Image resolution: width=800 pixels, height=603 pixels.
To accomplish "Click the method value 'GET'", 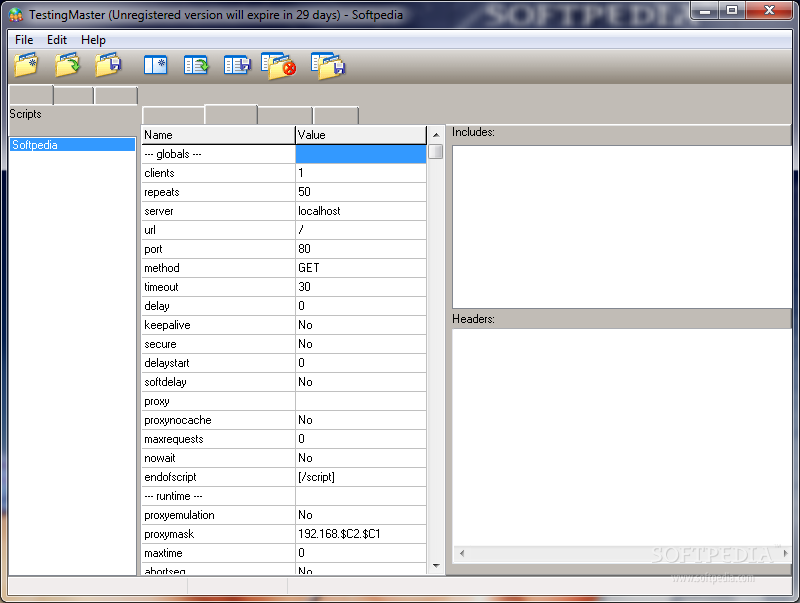I will click(x=361, y=268).
